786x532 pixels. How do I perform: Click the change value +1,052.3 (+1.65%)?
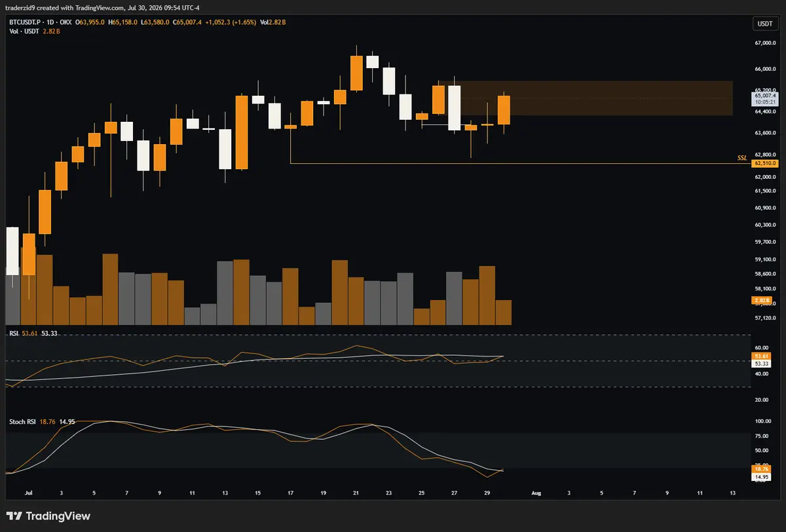[230, 22]
